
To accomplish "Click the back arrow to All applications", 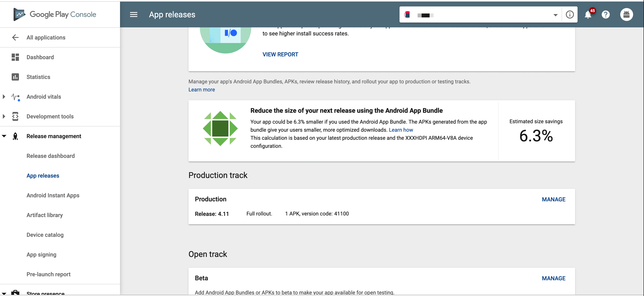I will (x=15, y=37).
